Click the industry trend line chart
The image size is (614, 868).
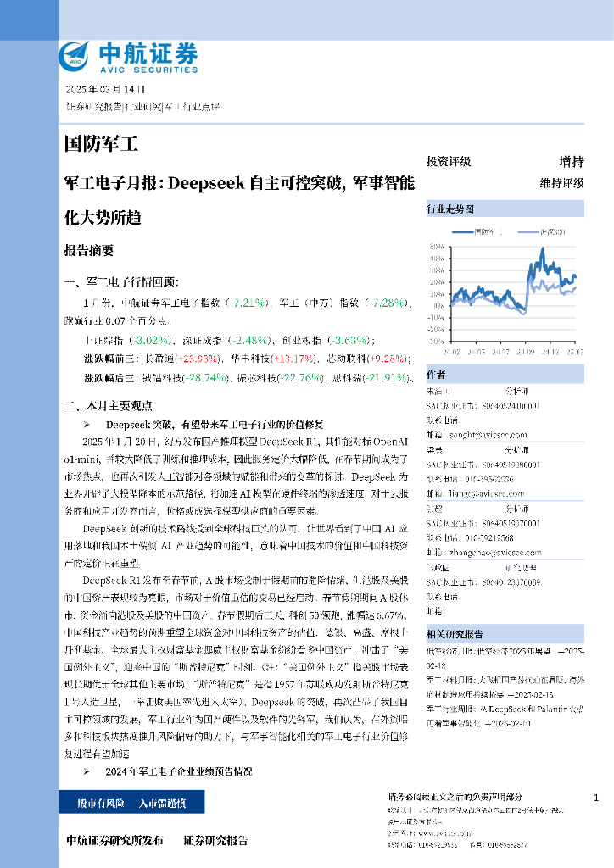point(505,292)
